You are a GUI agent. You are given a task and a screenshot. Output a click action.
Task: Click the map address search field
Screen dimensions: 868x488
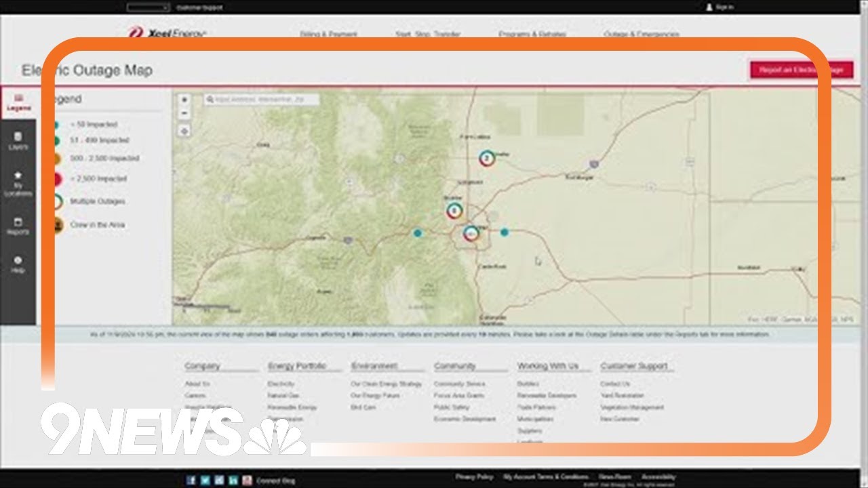(261, 100)
